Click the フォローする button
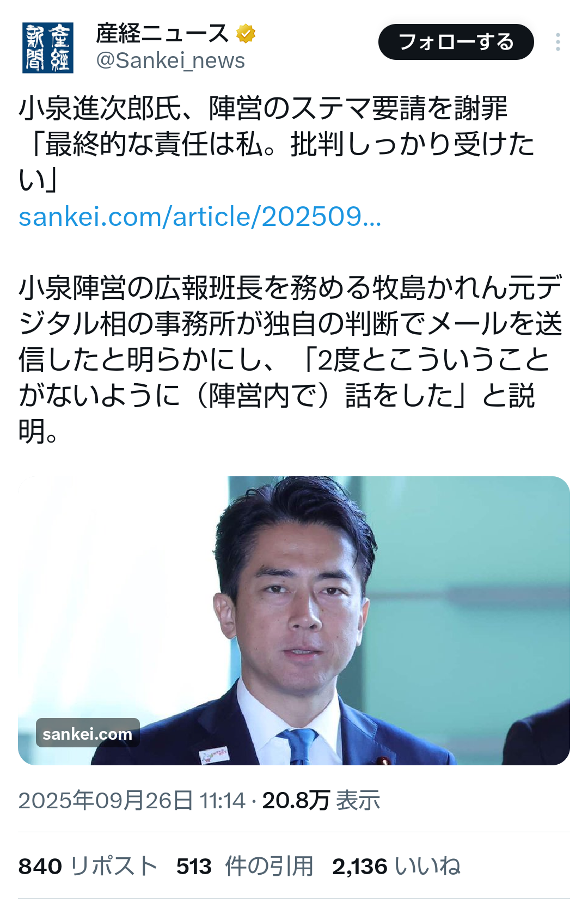This screenshot has width=588, height=909. pyautogui.click(x=456, y=42)
